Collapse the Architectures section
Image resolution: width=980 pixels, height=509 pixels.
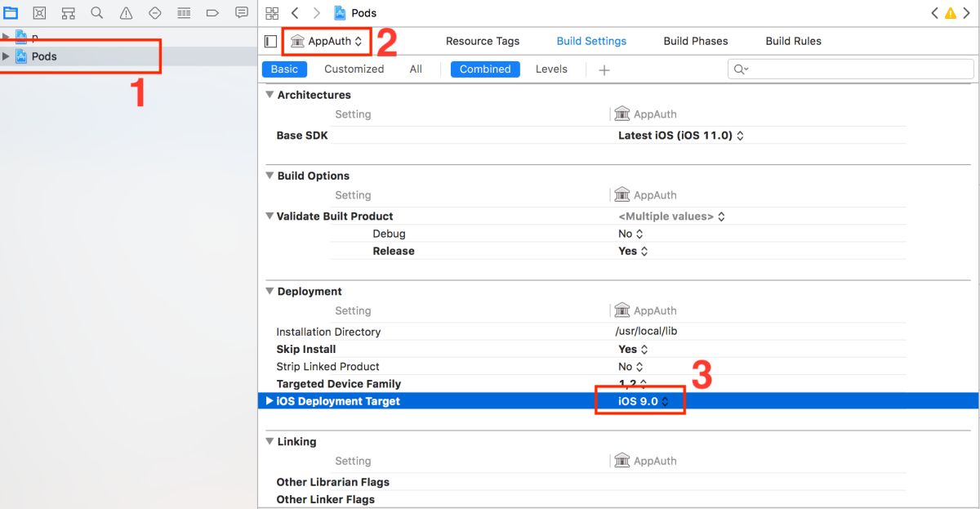[270, 95]
